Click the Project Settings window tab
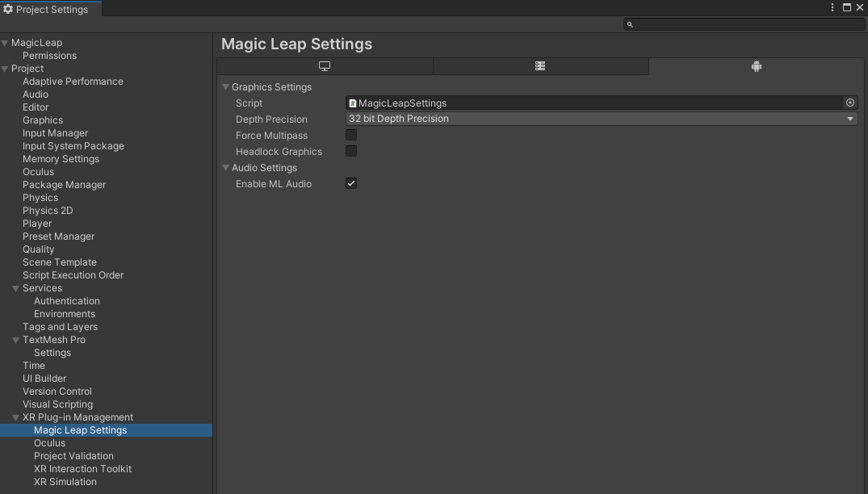Image resolution: width=868 pixels, height=494 pixels. pyautogui.click(x=51, y=9)
